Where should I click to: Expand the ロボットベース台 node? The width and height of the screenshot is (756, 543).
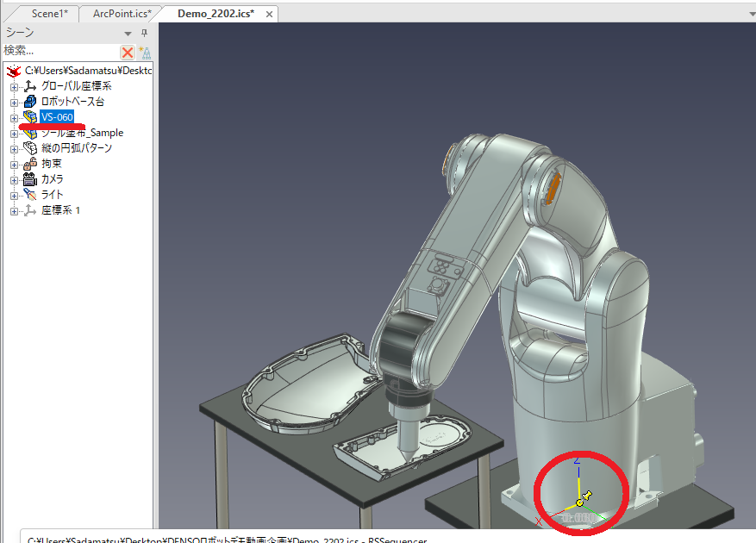coord(14,103)
